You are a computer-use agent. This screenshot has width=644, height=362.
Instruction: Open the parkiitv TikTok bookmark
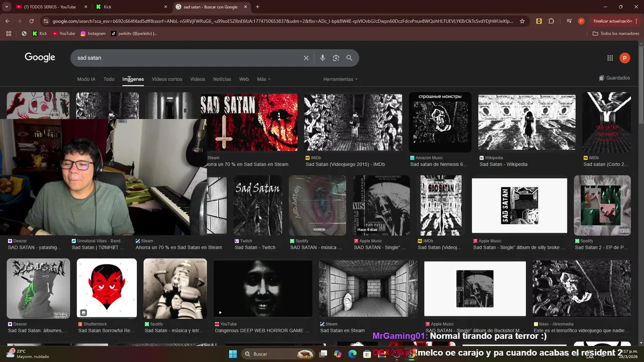pyautogui.click(x=134, y=34)
